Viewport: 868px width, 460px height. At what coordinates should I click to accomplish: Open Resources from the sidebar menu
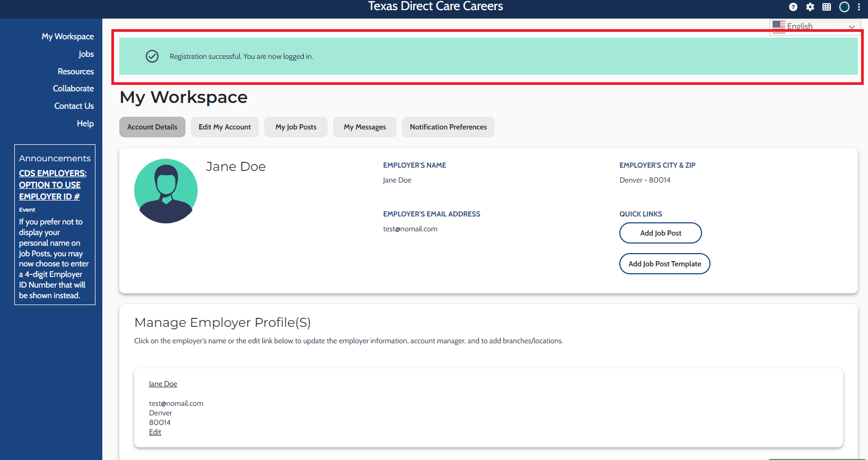76,72
